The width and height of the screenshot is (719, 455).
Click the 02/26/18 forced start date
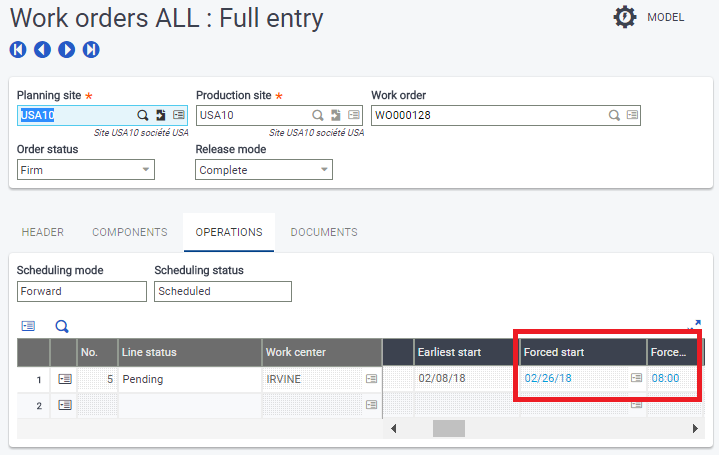click(x=548, y=378)
